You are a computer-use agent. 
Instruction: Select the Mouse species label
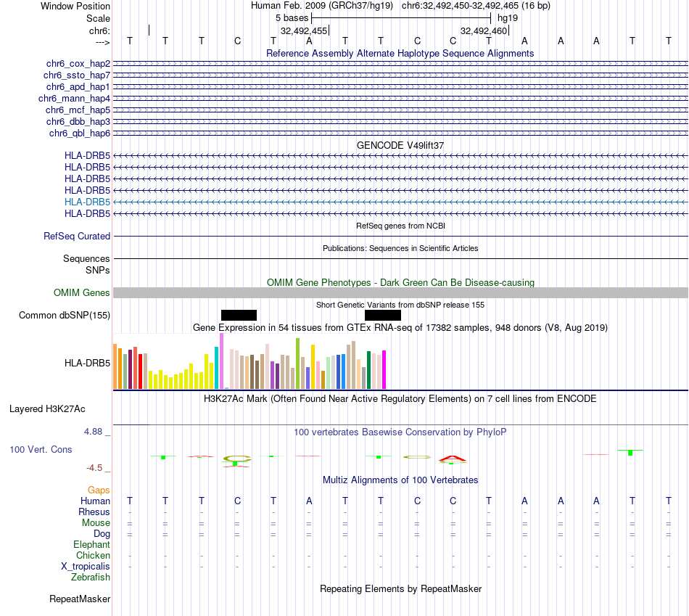(96, 523)
